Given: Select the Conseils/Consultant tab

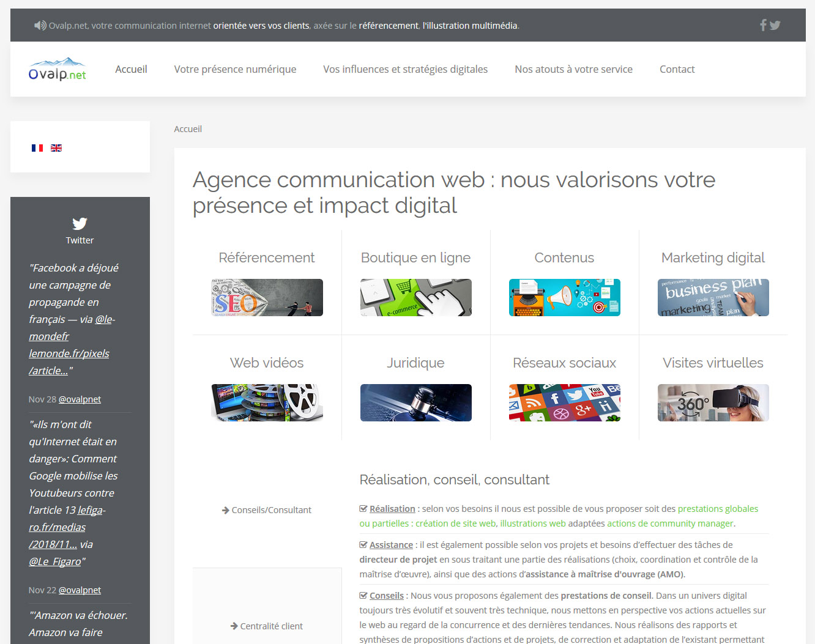Looking at the screenshot, I should (267, 510).
